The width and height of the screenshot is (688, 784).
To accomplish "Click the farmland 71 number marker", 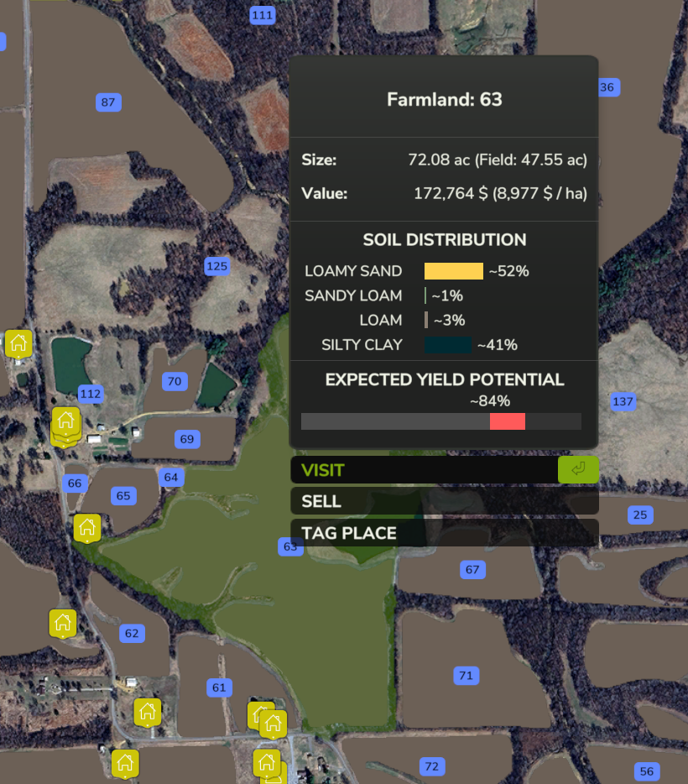I will [x=466, y=675].
